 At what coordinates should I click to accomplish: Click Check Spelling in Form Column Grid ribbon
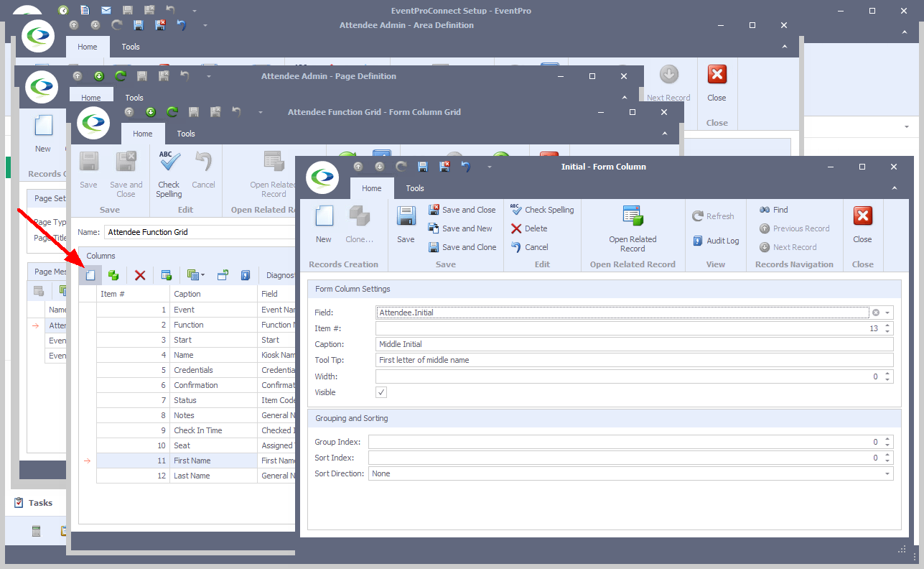169,174
